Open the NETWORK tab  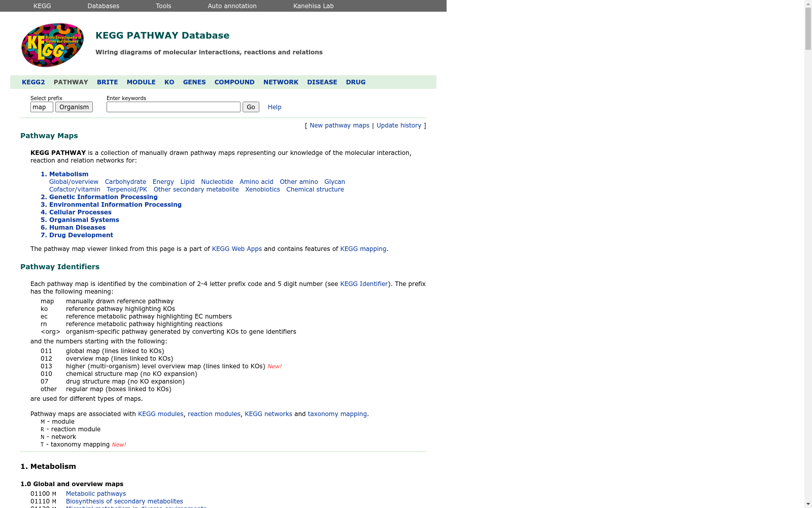281,82
